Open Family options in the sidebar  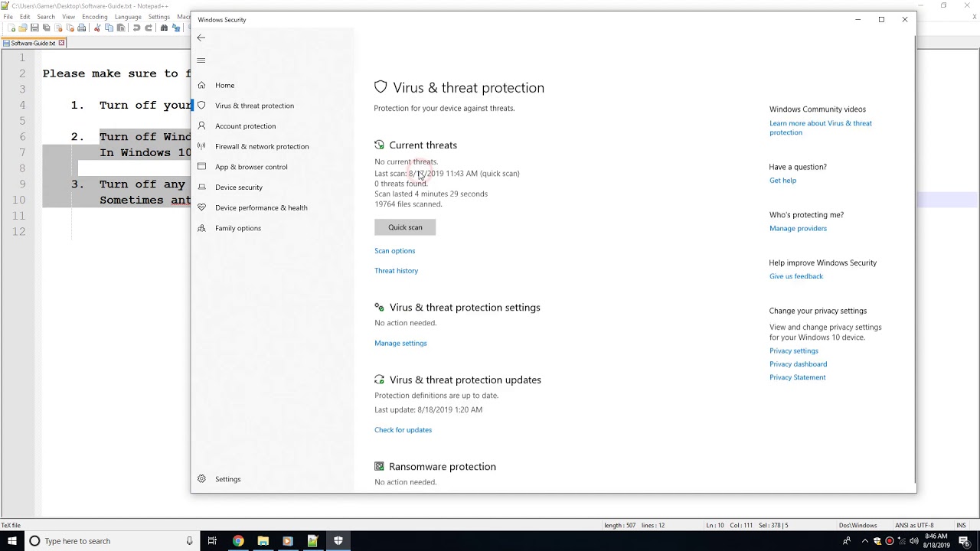(237, 228)
